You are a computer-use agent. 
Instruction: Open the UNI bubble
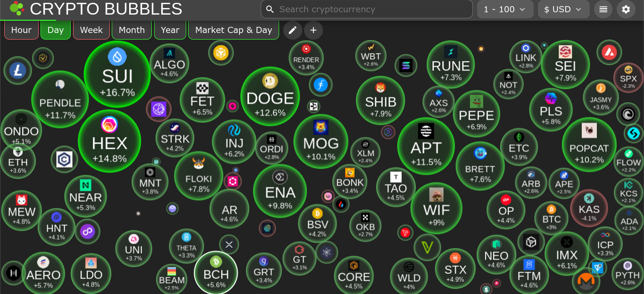(134, 248)
